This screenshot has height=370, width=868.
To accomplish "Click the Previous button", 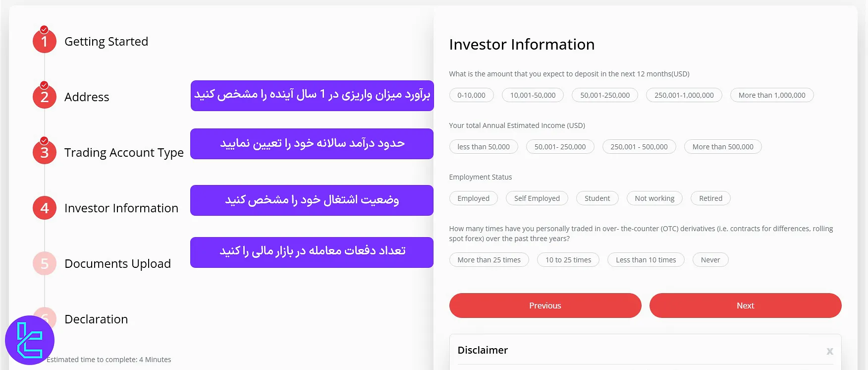I will click(x=545, y=305).
